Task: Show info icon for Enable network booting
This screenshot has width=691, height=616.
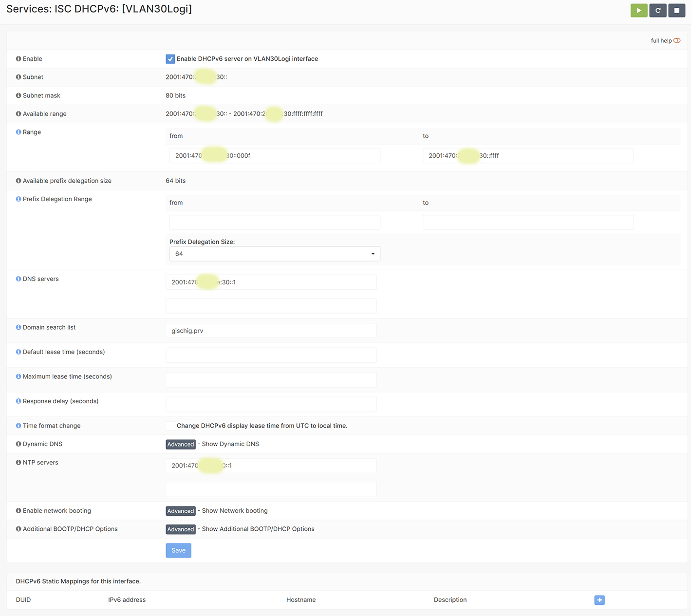Action: [19, 511]
